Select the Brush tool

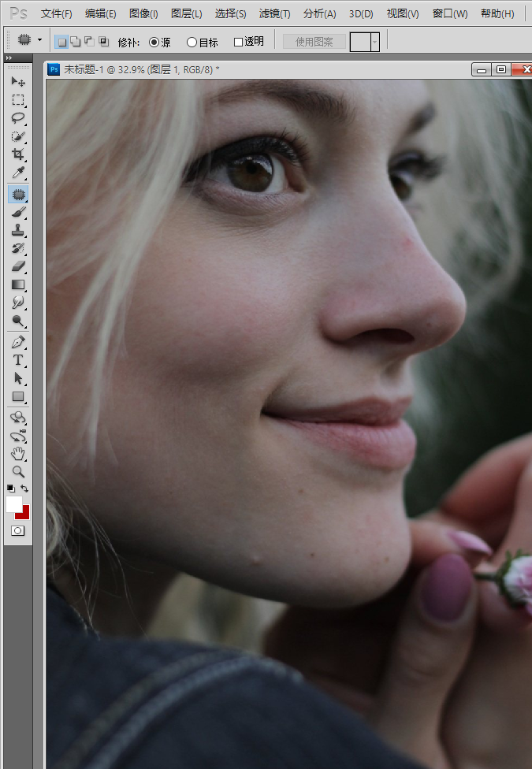(x=18, y=213)
